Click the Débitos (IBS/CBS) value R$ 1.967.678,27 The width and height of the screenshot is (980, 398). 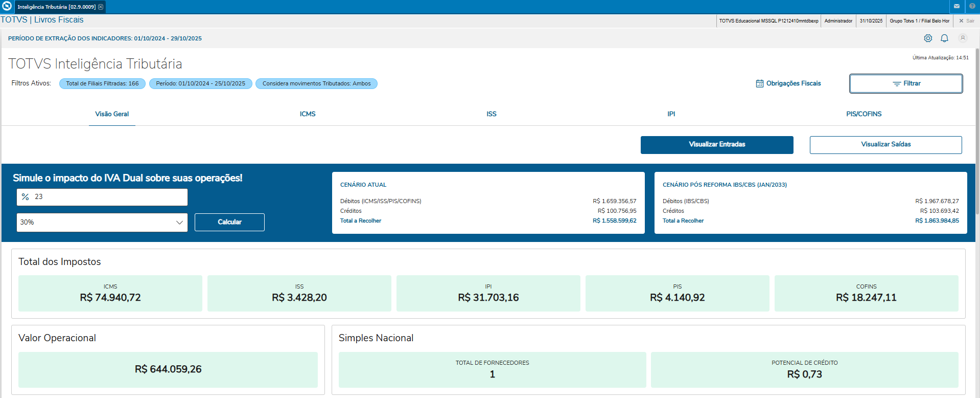pyautogui.click(x=937, y=201)
